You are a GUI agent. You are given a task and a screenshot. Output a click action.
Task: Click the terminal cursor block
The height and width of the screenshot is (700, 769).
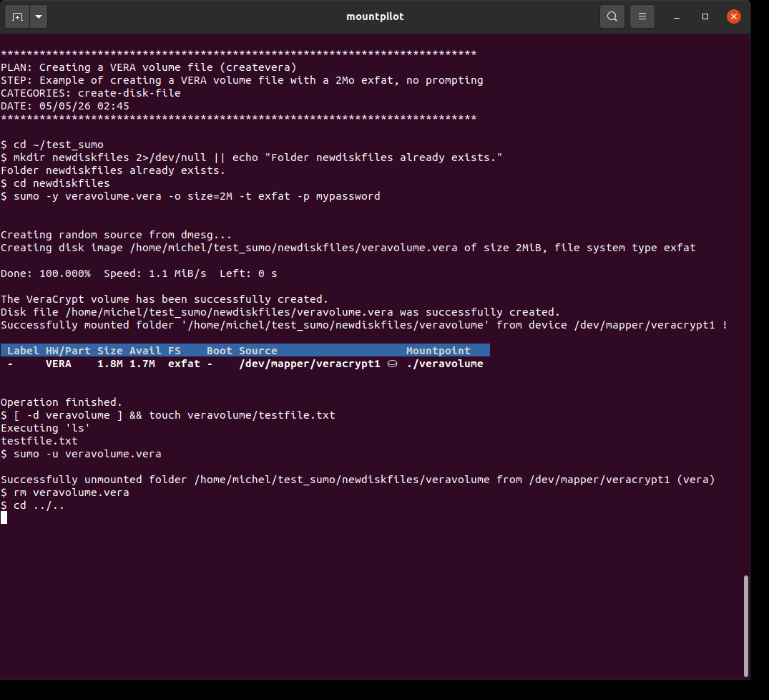click(4, 517)
